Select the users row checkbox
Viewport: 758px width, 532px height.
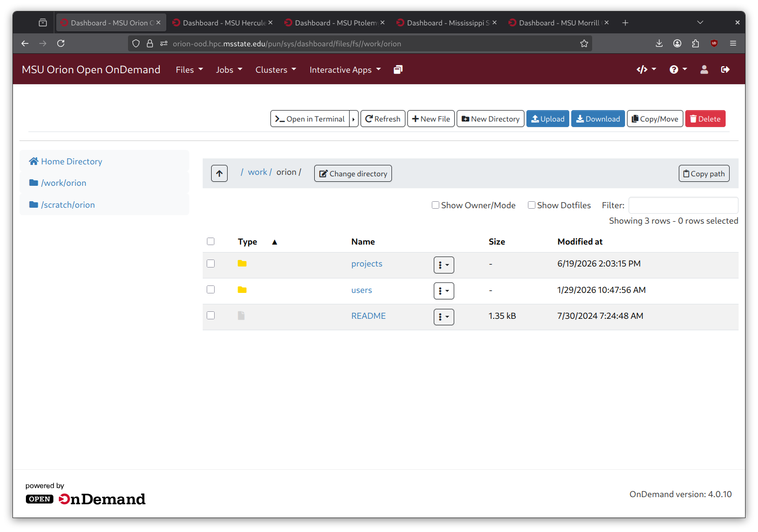211,289
